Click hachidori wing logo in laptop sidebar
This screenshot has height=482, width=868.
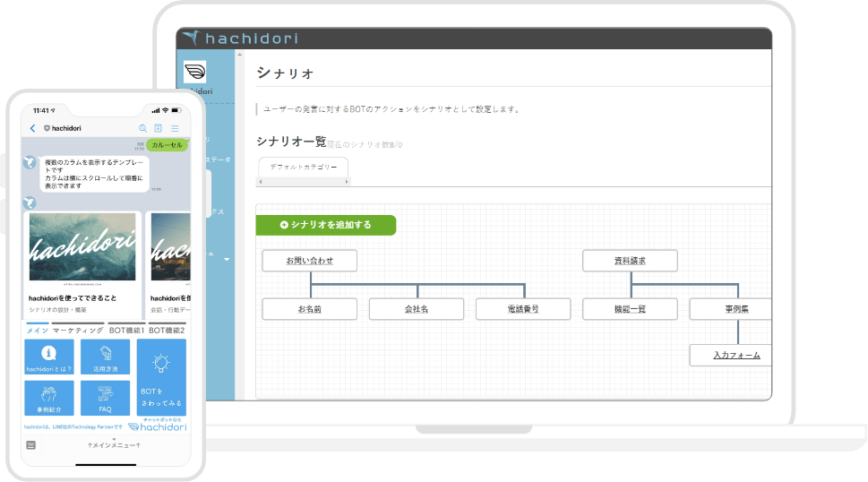[x=195, y=72]
